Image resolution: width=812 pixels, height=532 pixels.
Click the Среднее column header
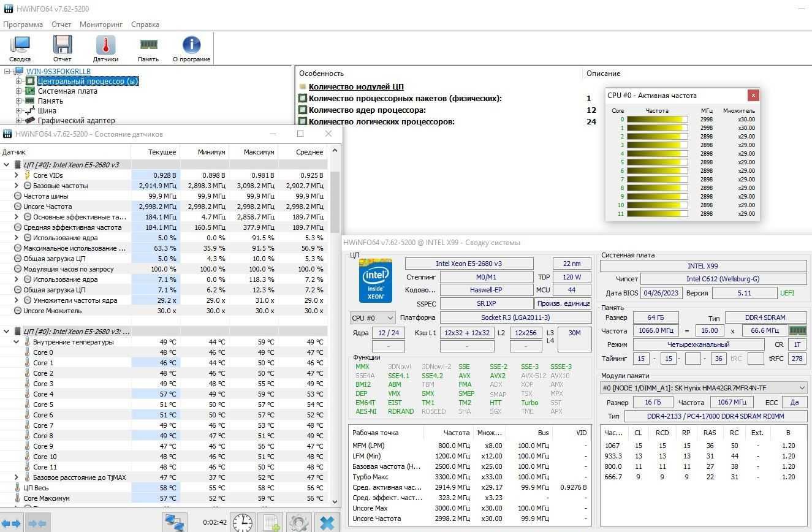(x=303, y=151)
